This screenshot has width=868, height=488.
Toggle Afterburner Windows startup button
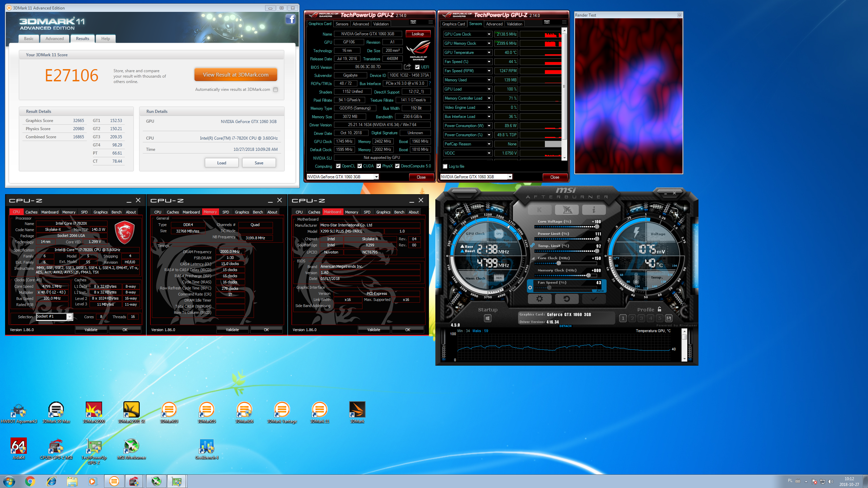point(488,318)
